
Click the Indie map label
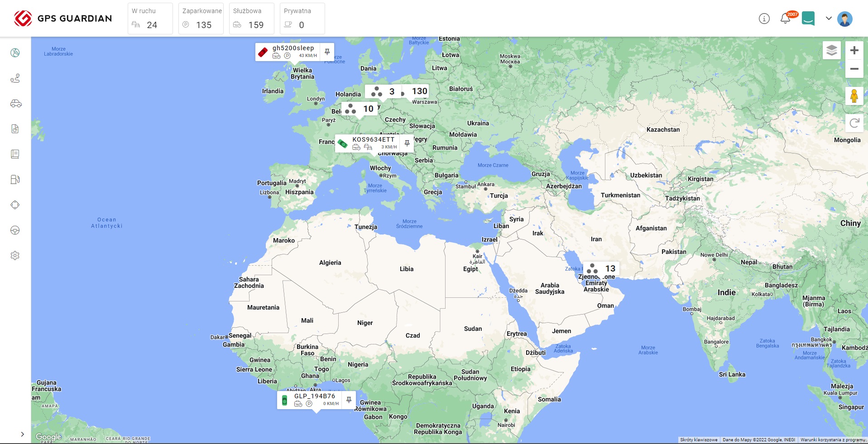[726, 293]
